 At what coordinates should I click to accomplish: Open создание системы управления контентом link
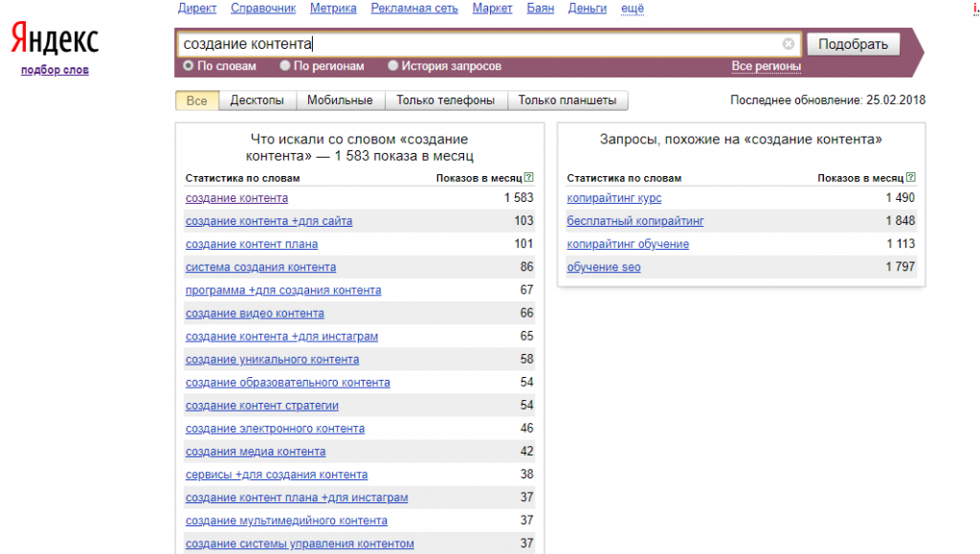[x=300, y=544]
